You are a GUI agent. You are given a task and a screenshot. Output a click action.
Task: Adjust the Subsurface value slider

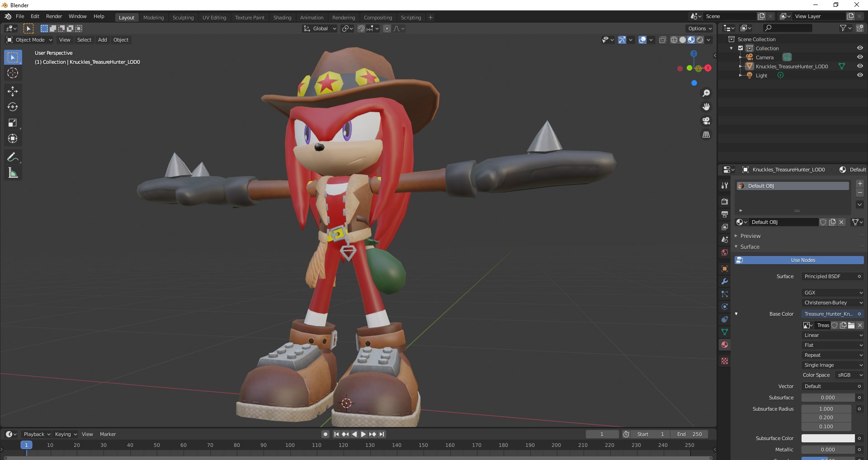point(828,398)
